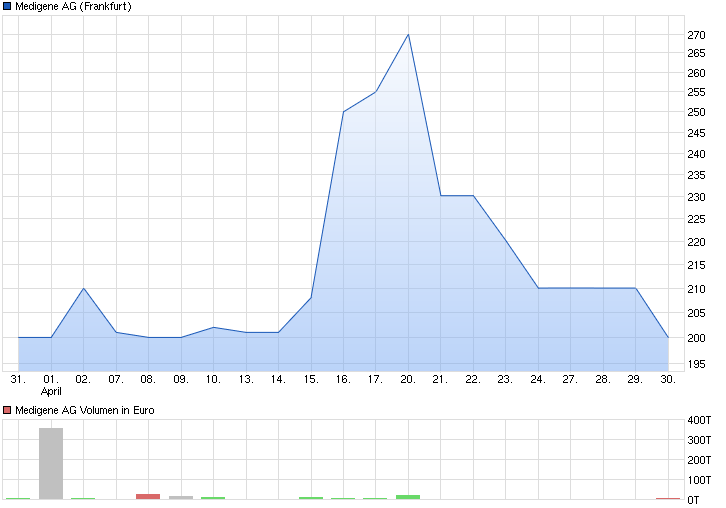Screen dimensions: 726x508
Task: Click the y-axis price label '240'
Action: click(x=696, y=154)
